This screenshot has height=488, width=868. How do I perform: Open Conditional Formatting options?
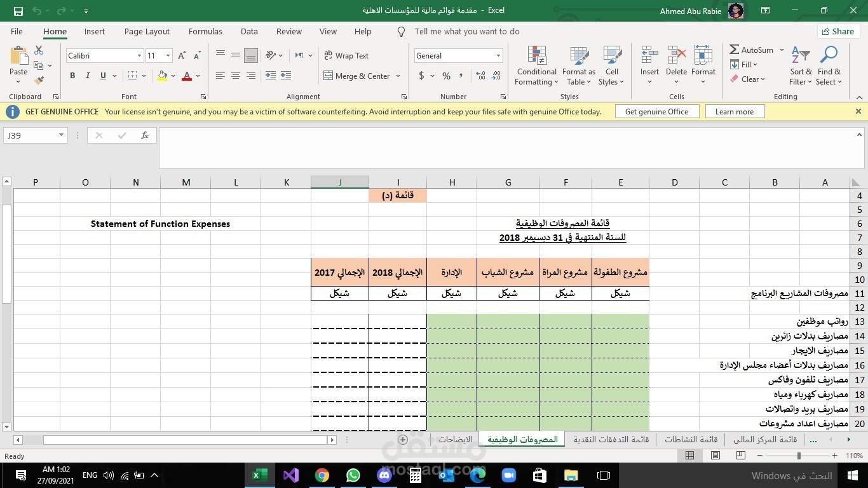pos(536,65)
